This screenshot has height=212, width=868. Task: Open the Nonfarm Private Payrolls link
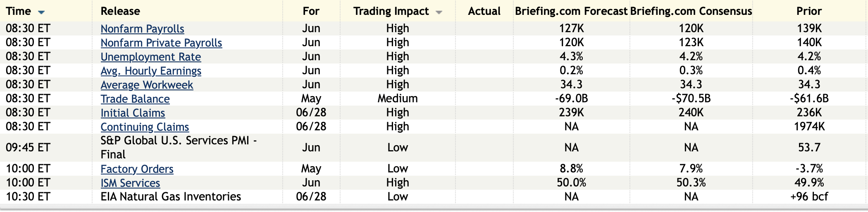pos(161,43)
